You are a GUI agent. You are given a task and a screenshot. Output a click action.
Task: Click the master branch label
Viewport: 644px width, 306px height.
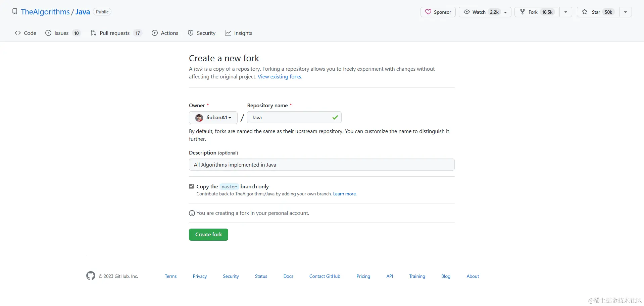[x=229, y=187]
